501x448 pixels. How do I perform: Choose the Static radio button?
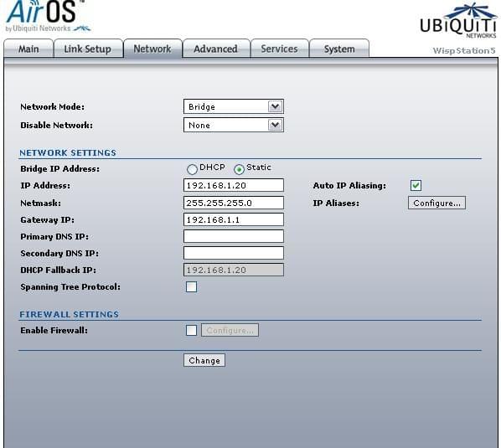(239, 169)
